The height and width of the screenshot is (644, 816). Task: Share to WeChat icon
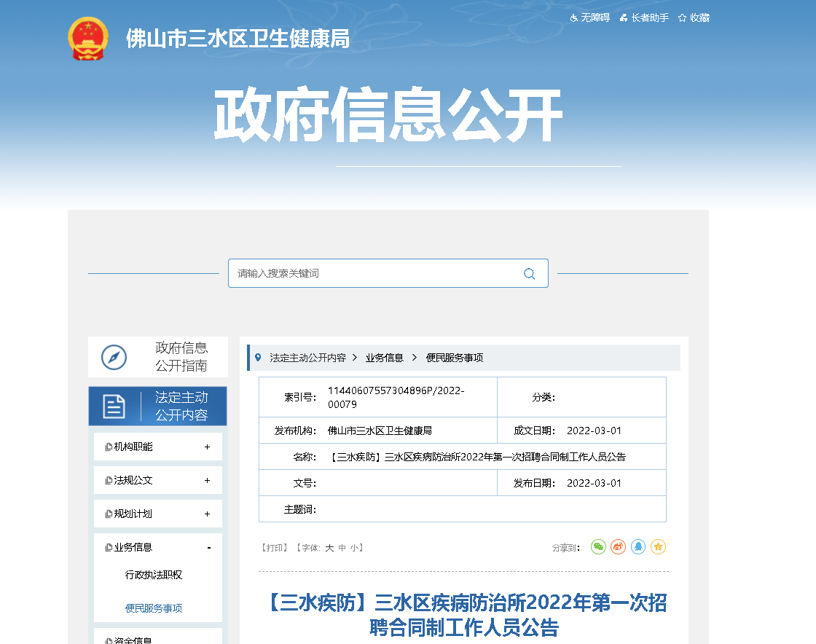[598, 546]
